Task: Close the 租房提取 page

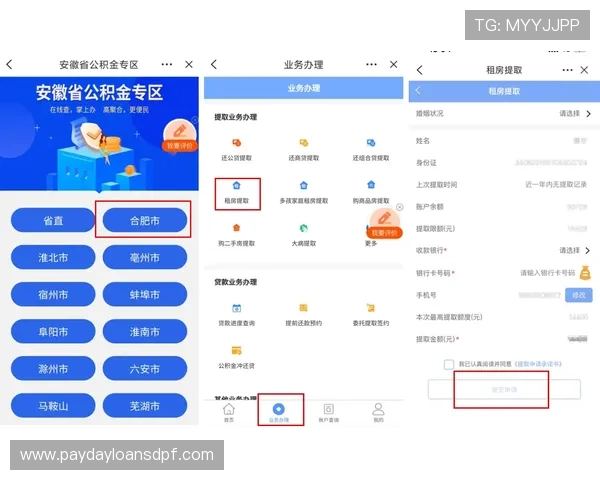Action: click(x=584, y=70)
